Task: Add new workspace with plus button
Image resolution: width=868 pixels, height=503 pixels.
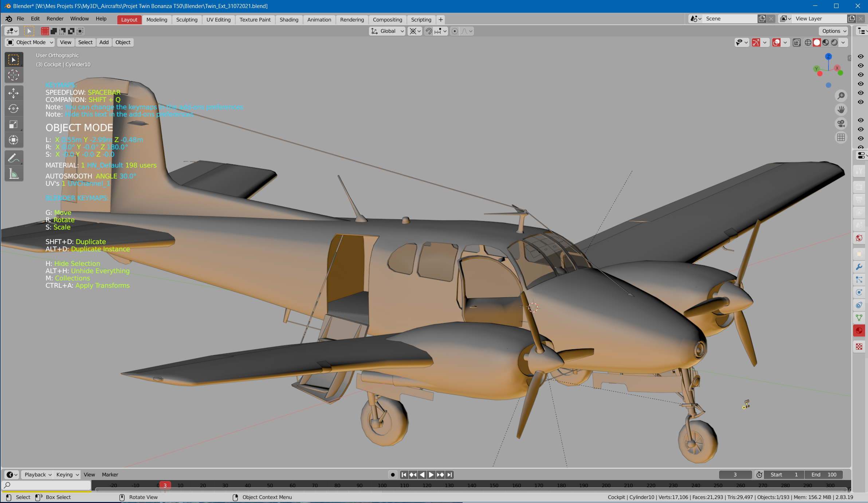Action: tap(441, 20)
